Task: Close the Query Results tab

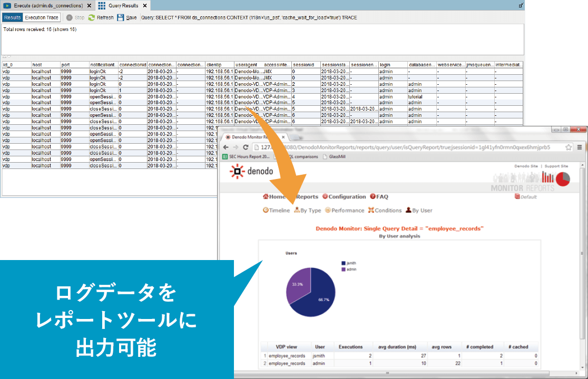Action: 145,6
